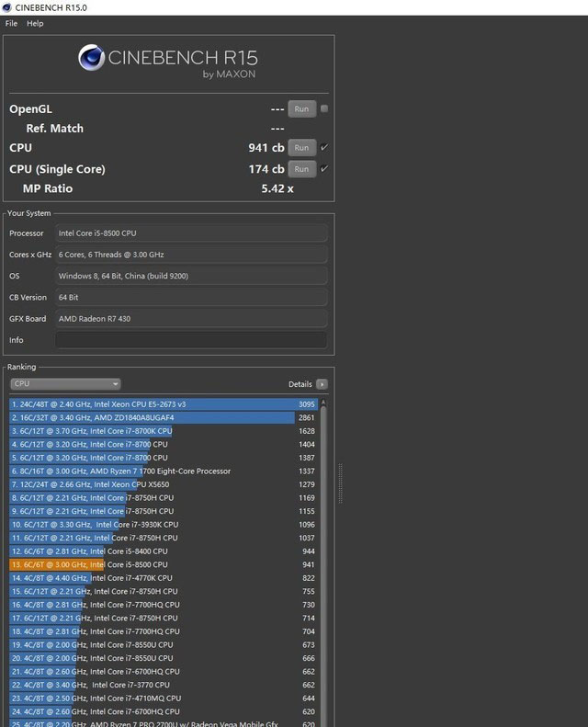
Task: Click the empty Info input field
Action: 191,340
